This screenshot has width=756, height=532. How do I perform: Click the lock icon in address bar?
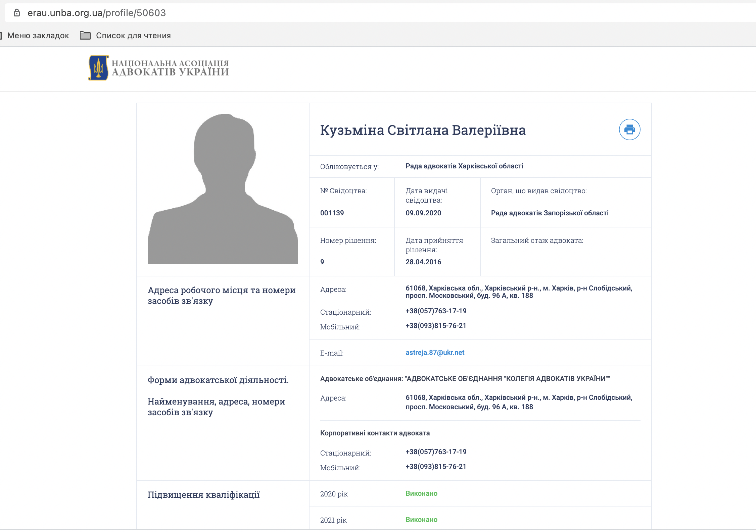[17, 13]
